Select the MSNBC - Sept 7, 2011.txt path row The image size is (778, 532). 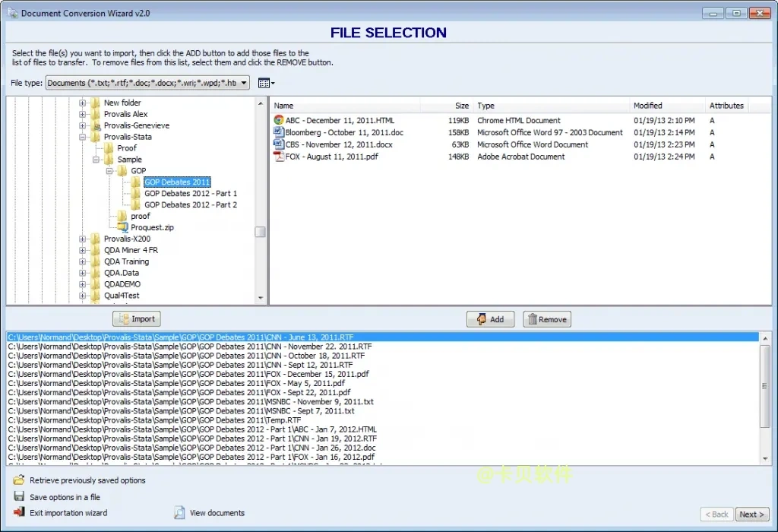[x=383, y=411]
